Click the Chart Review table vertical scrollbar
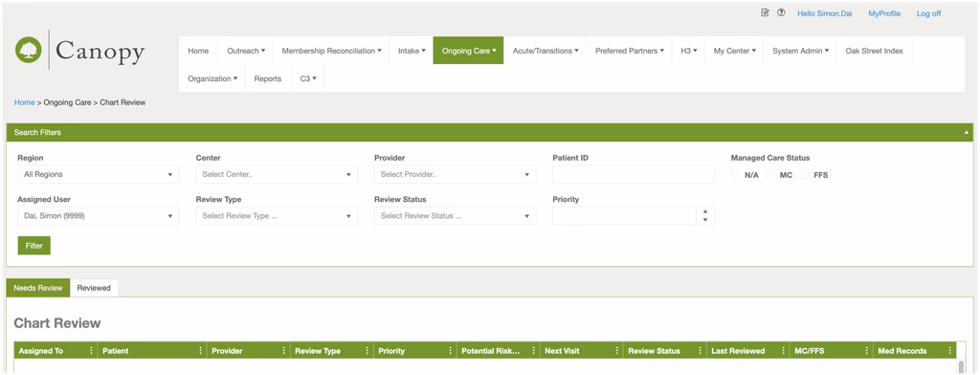The image size is (980, 375). (x=961, y=366)
